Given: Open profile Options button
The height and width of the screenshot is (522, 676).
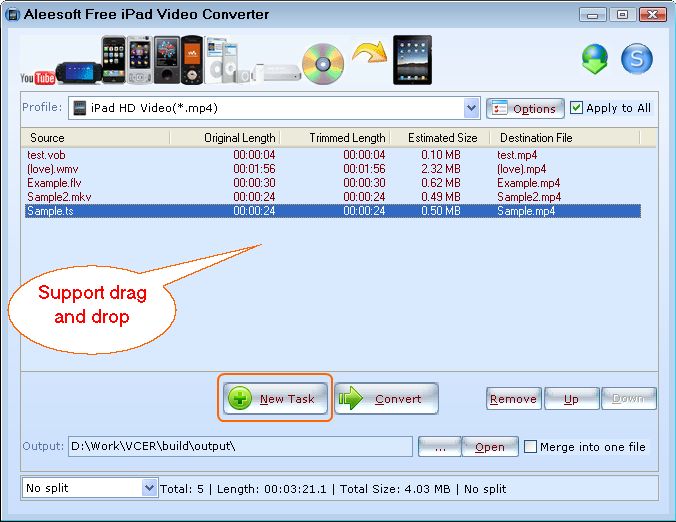Looking at the screenshot, I should click(525, 108).
